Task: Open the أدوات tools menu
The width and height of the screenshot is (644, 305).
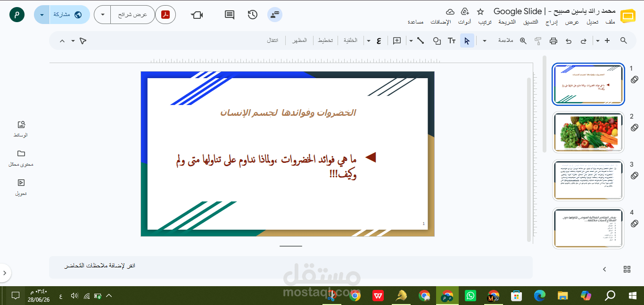Action: point(464,22)
